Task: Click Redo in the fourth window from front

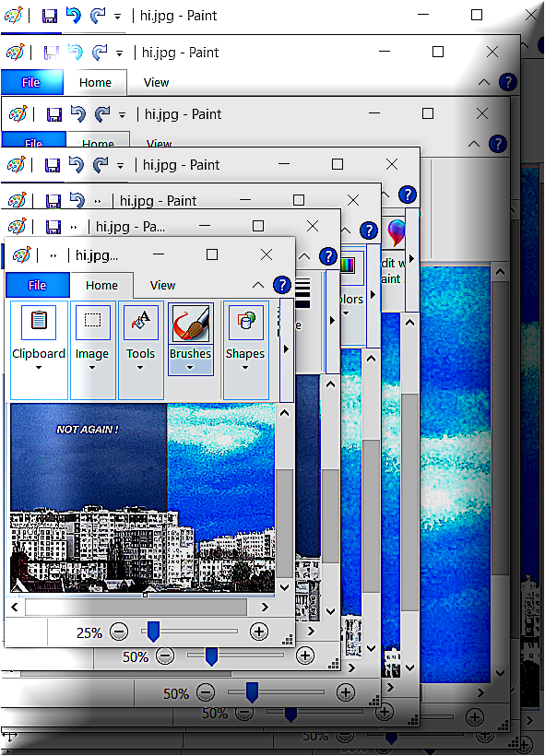Action: [x=101, y=165]
